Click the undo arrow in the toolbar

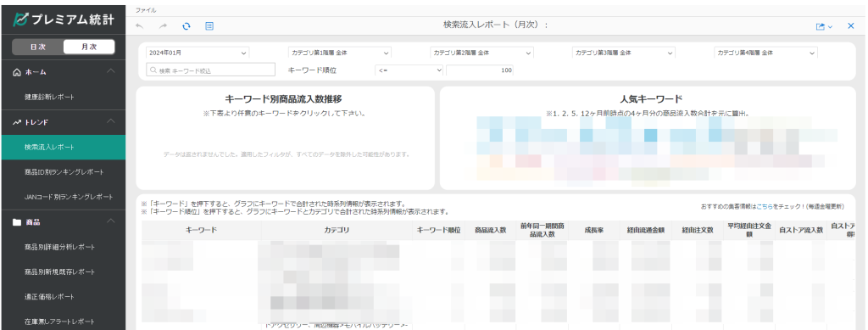click(x=139, y=26)
